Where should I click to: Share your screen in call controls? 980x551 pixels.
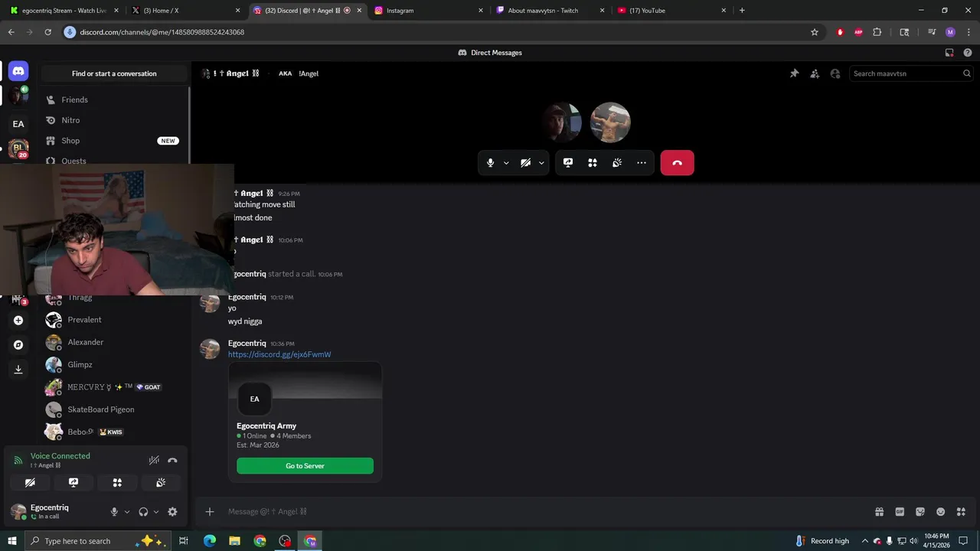tap(568, 162)
